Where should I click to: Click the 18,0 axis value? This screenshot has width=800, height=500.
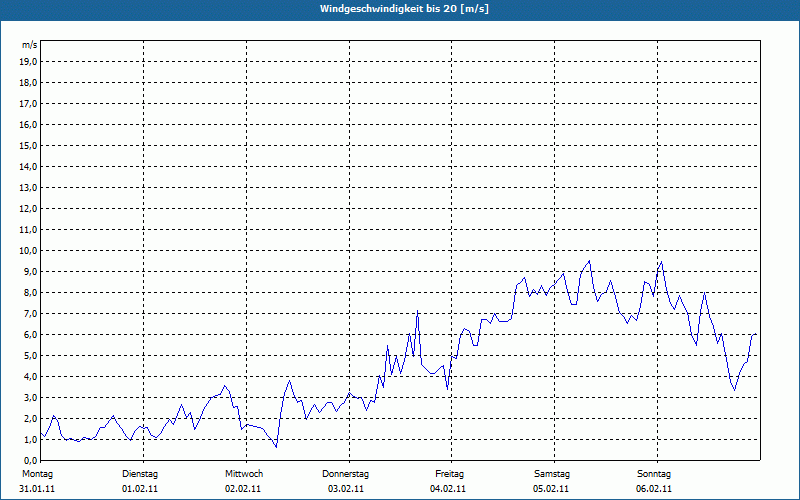coord(28,83)
